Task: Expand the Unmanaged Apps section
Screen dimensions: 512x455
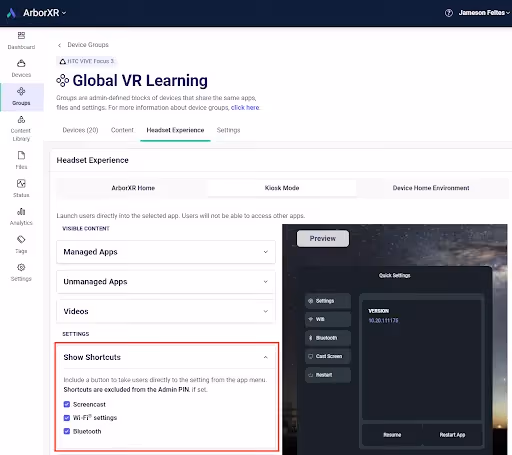Action: click(x=166, y=282)
